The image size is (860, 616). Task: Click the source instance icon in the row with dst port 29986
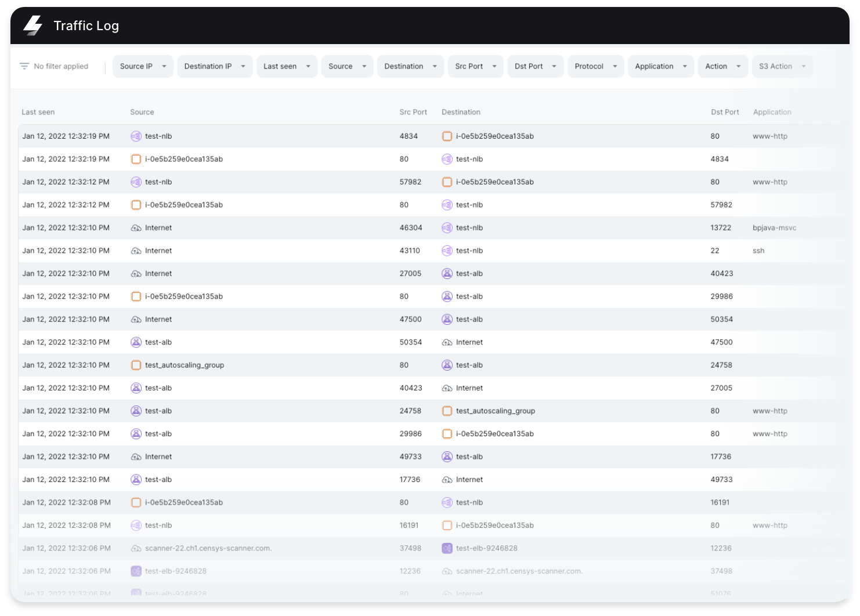pos(136,296)
